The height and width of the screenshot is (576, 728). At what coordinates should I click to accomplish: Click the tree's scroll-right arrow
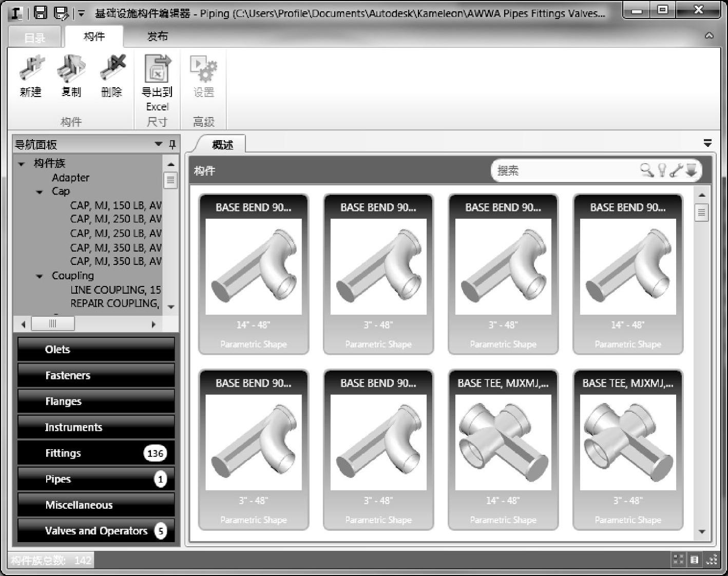(153, 324)
